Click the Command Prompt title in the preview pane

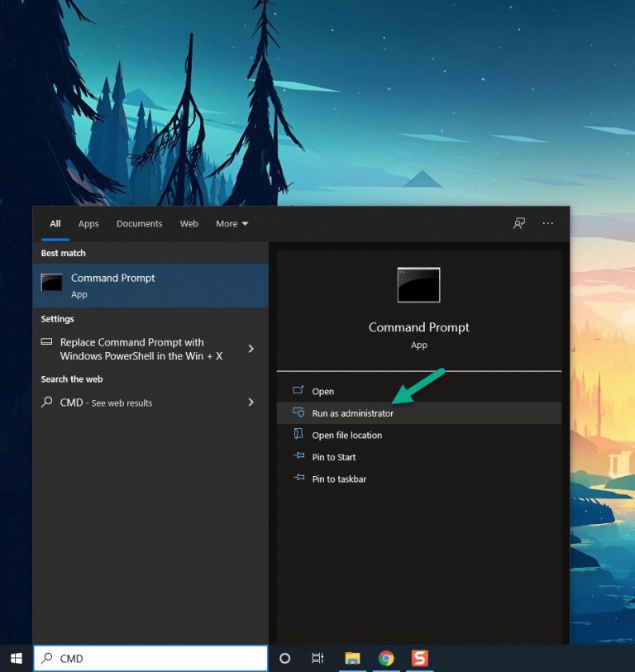pos(419,327)
